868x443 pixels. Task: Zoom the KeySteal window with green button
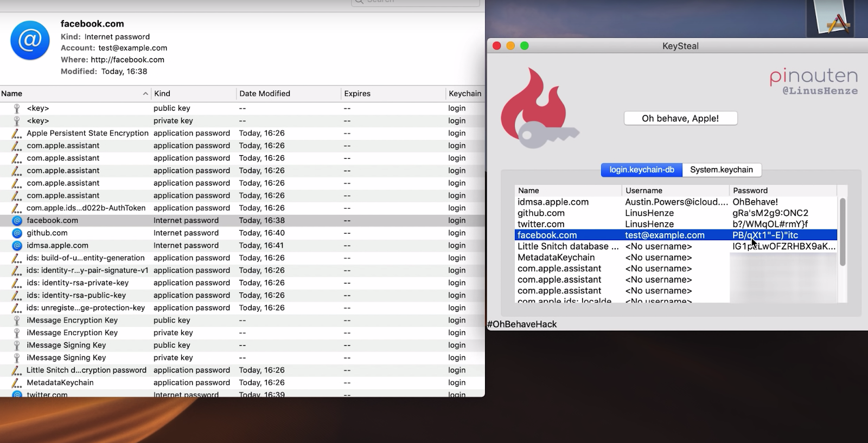524,46
